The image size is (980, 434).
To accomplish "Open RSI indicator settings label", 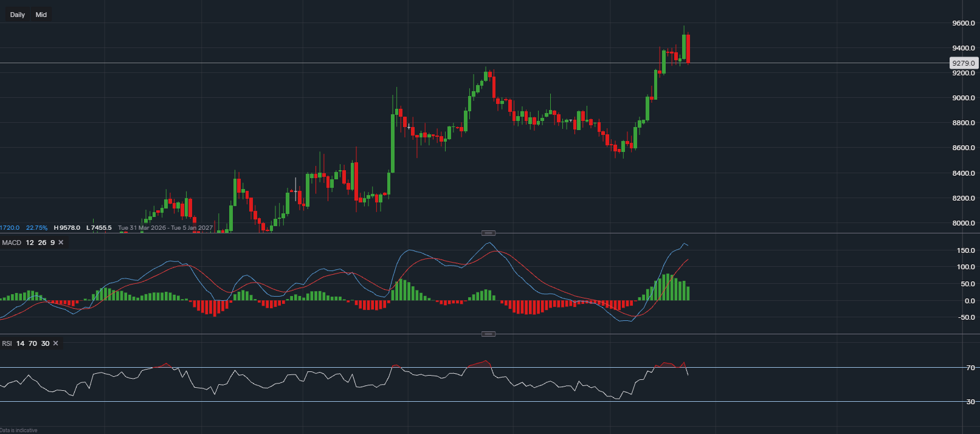I will (x=7, y=343).
